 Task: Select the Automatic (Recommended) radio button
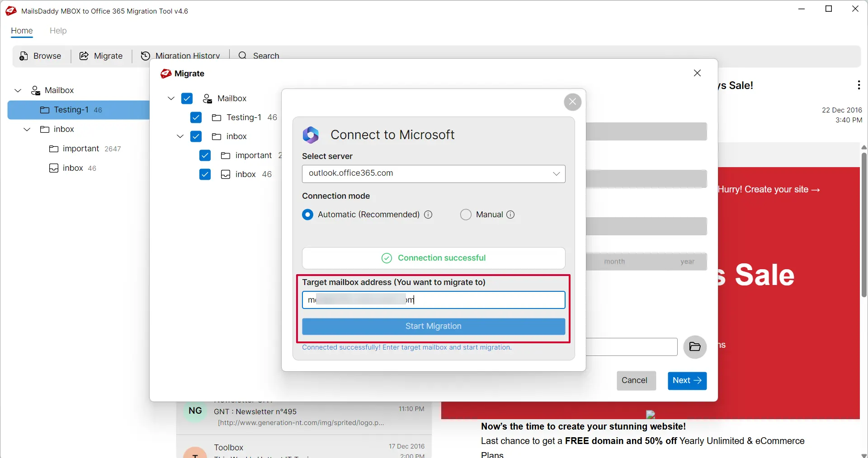[308, 215]
